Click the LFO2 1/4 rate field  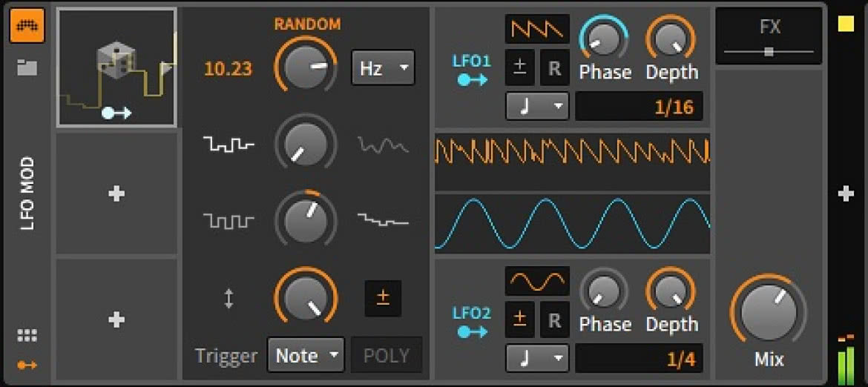639,358
